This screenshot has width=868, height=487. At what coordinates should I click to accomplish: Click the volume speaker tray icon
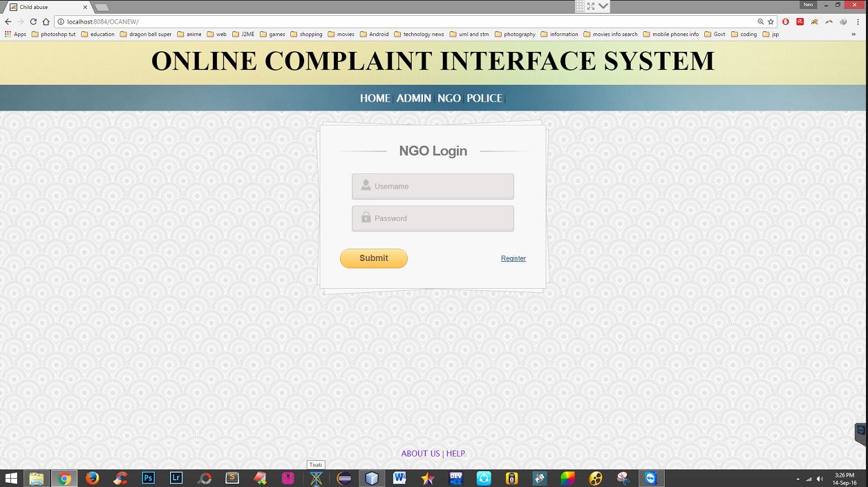click(820, 479)
